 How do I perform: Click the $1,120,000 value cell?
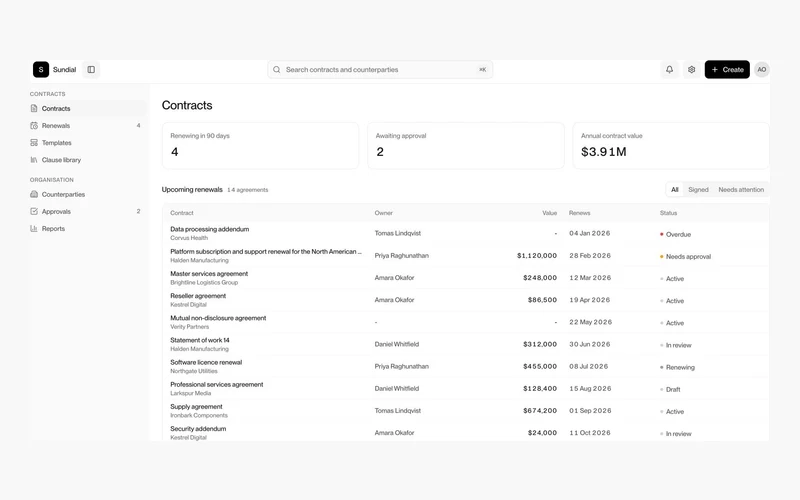pos(537,256)
